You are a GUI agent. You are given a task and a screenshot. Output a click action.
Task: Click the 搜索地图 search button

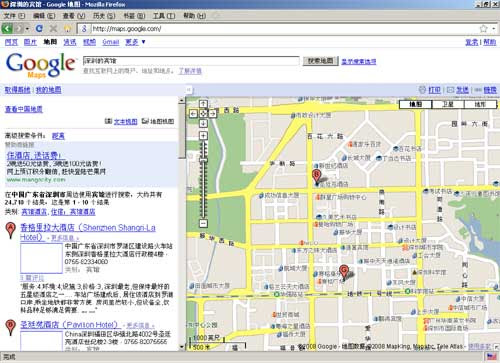pos(320,61)
